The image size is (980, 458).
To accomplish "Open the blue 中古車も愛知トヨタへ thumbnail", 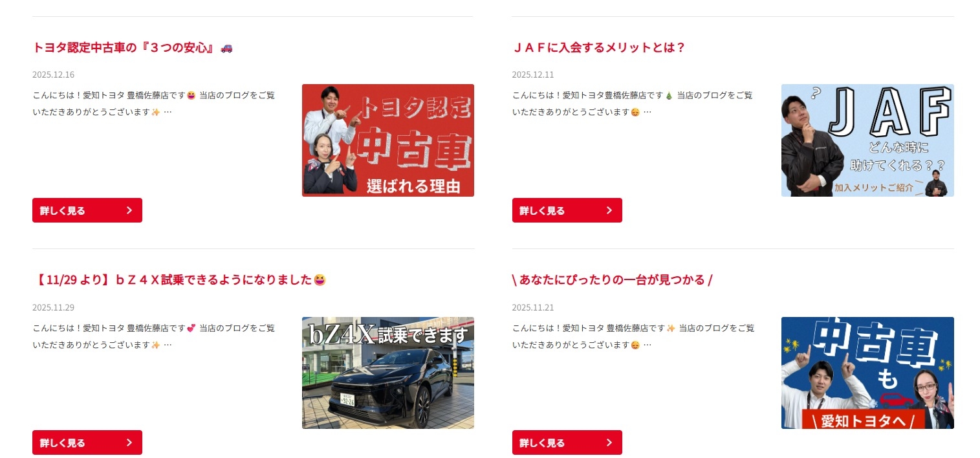I will pos(867,373).
